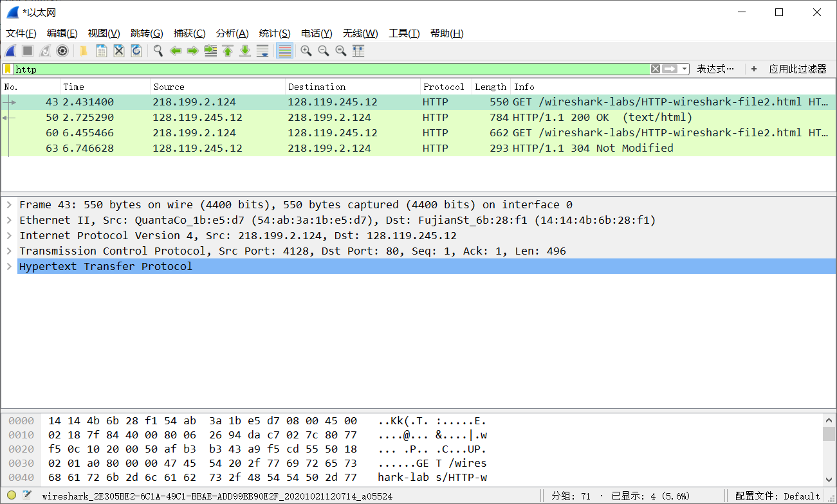This screenshot has height=504, width=837.
Task: Add a filter button with plus
Action: point(754,69)
